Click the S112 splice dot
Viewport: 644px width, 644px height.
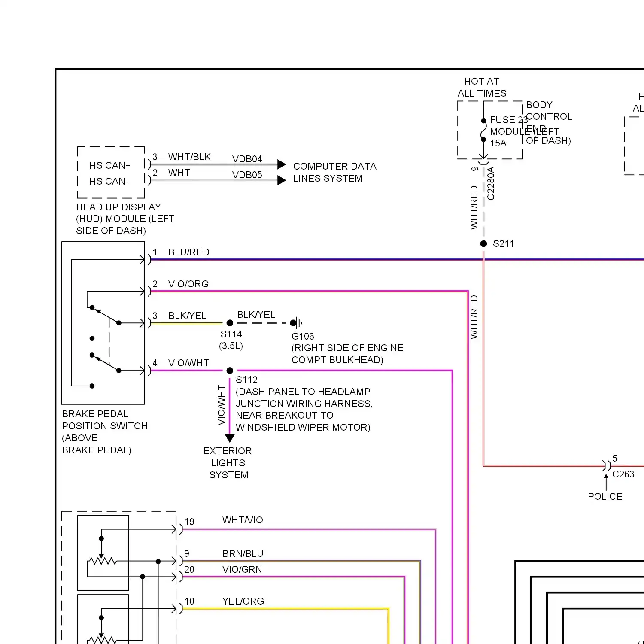pos(230,371)
